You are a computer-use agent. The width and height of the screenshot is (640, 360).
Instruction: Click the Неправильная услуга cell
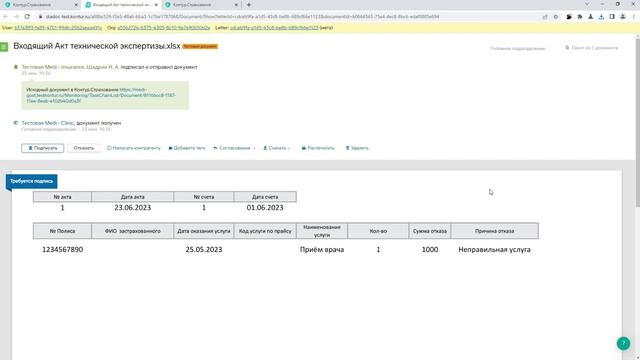point(494,249)
